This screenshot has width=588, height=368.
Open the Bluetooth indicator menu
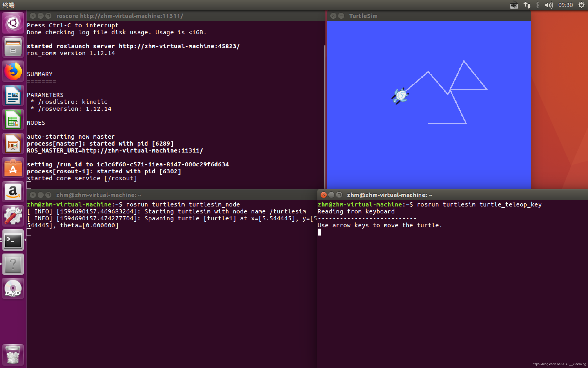click(538, 5)
